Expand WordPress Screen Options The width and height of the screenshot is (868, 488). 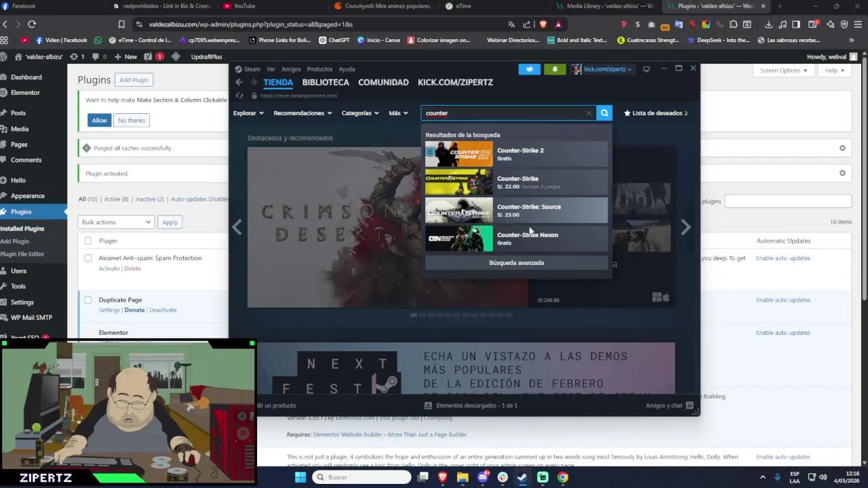click(783, 70)
